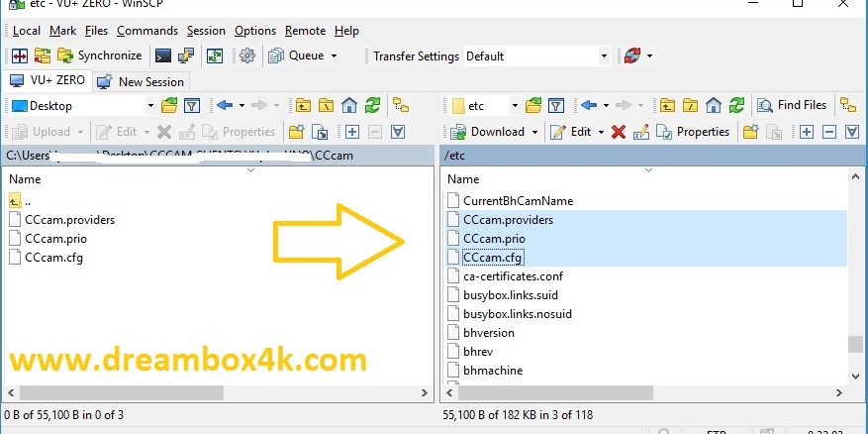Click the Keep Remote Directory Up To Date icon
Viewport: 868px width, 434px height.
[x=215, y=55]
